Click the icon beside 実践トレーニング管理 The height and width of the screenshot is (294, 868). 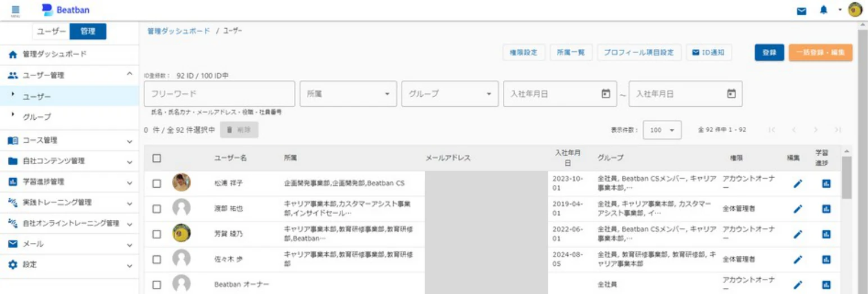click(13, 202)
